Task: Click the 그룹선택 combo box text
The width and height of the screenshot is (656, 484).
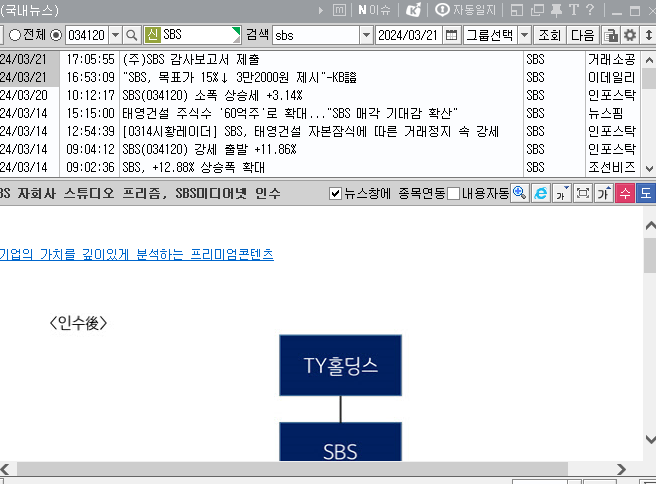Action: click(490, 35)
